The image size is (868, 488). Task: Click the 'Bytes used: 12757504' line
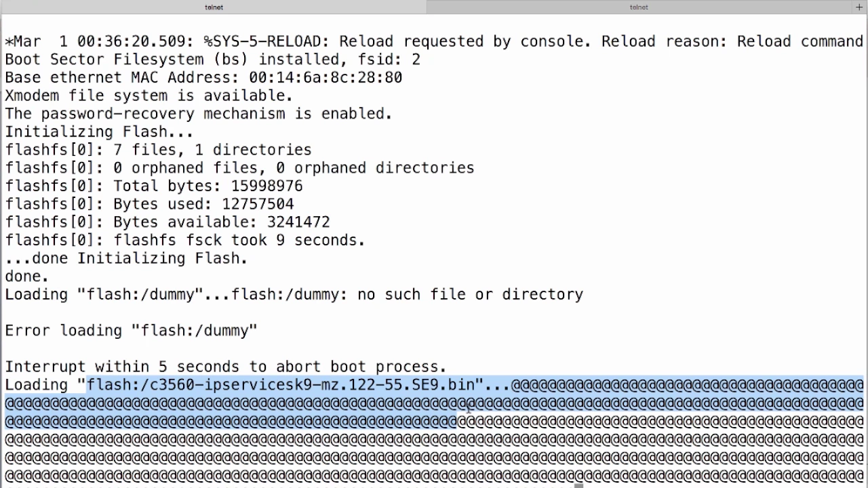[150, 204]
